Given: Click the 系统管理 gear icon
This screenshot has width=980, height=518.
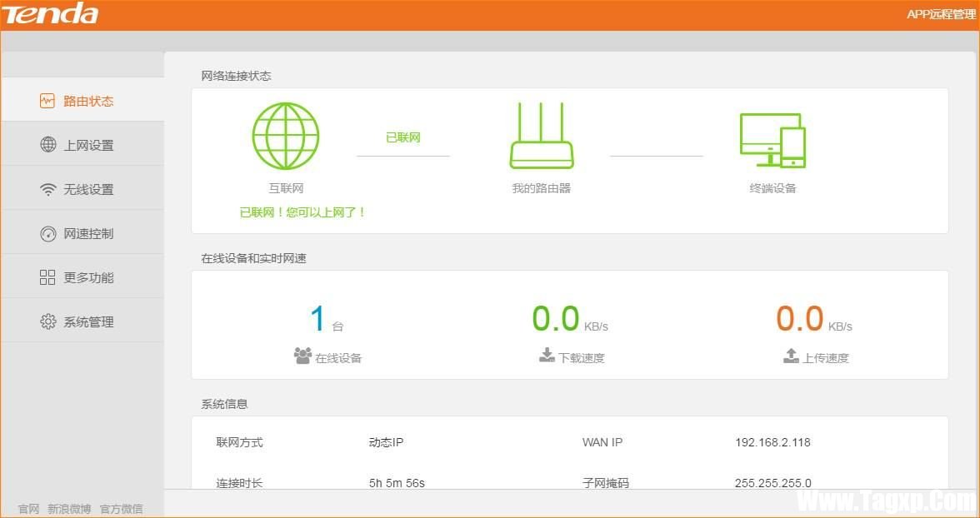Looking at the screenshot, I should [48, 321].
